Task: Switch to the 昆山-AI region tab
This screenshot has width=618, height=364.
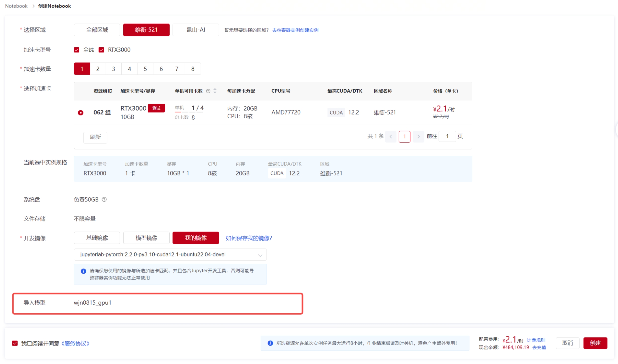Action: [196, 30]
